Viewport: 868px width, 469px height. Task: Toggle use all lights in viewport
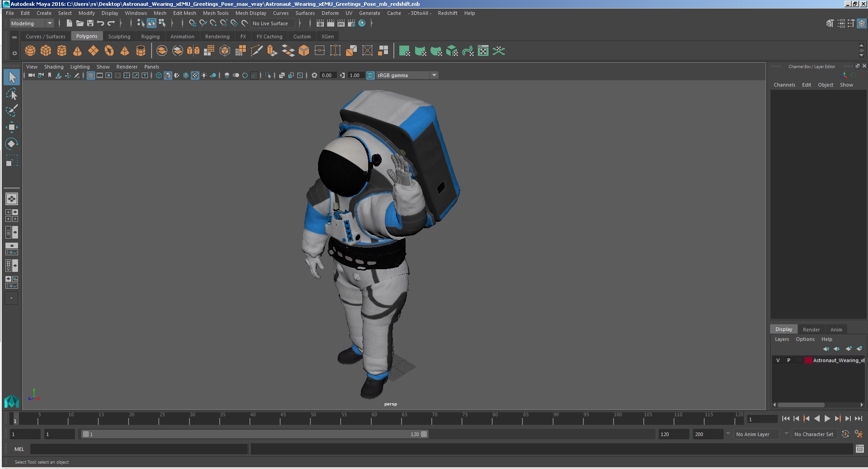pyautogui.click(x=204, y=75)
